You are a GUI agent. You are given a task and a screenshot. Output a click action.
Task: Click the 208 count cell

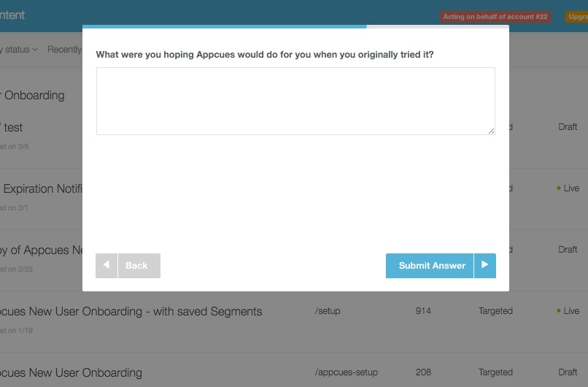[423, 372]
